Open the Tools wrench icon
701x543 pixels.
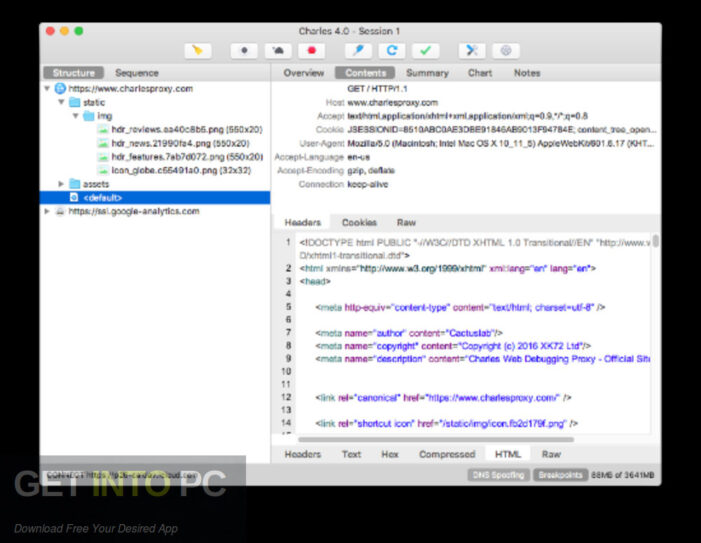[x=472, y=51]
